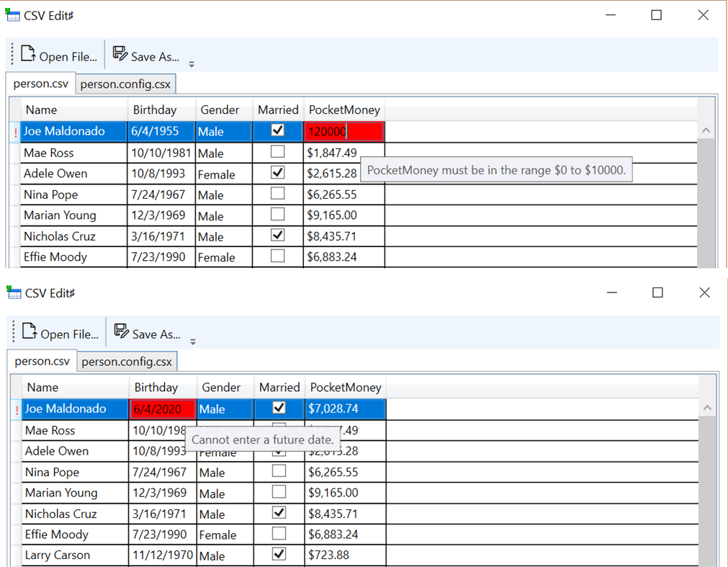Toggle Married checkbox for Mae Ross, top window
Viewport: 728px width, 567px height.
pyautogui.click(x=278, y=151)
